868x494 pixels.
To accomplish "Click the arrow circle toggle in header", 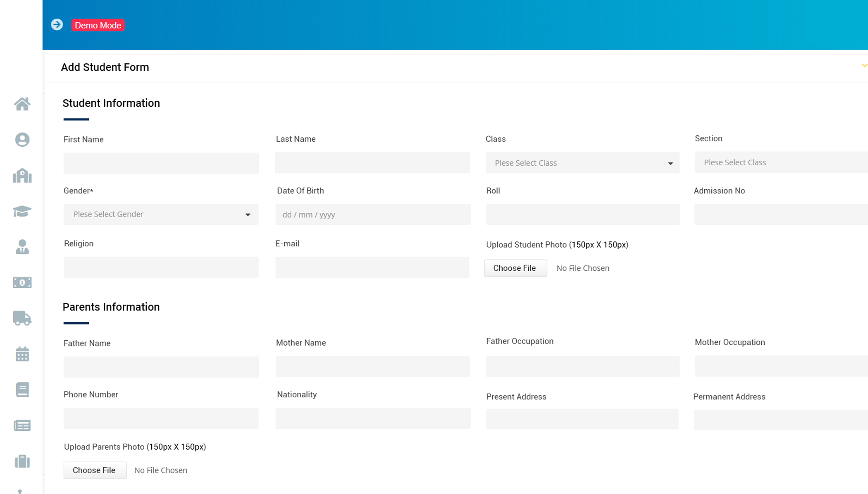I will pos(57,25).
